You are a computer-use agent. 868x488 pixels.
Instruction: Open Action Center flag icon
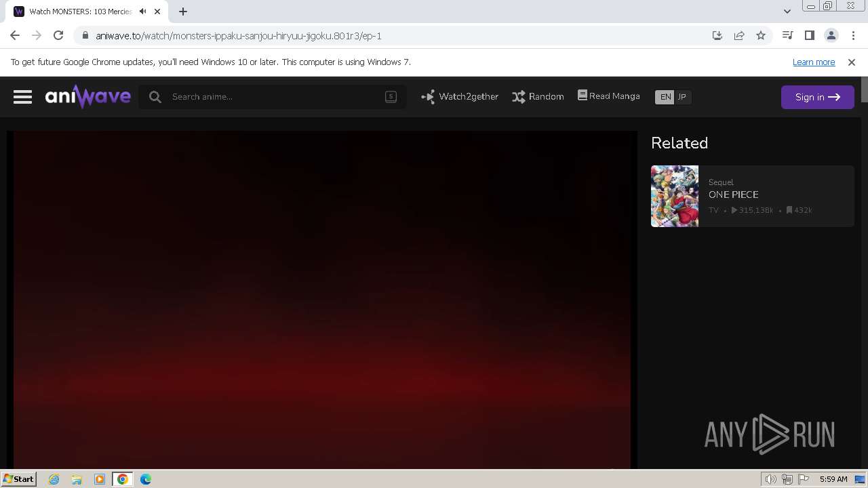click(804, 479)
